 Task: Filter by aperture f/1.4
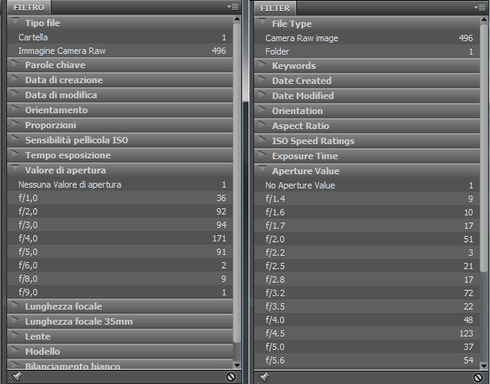tap(367, 199)
